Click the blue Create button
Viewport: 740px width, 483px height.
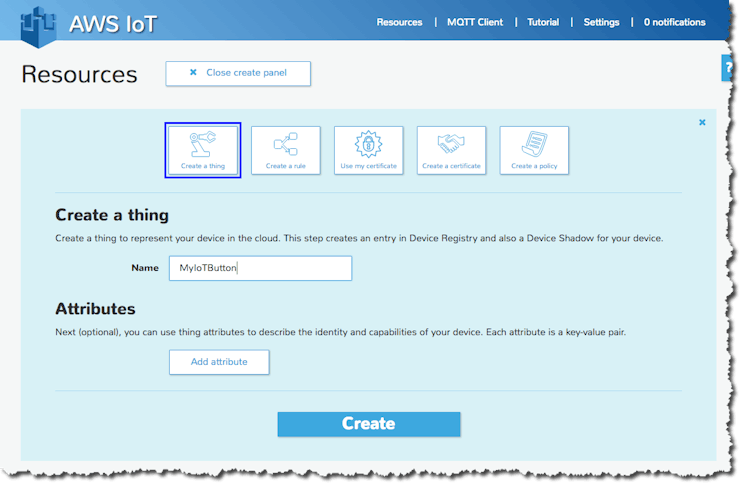pos(369,424)
